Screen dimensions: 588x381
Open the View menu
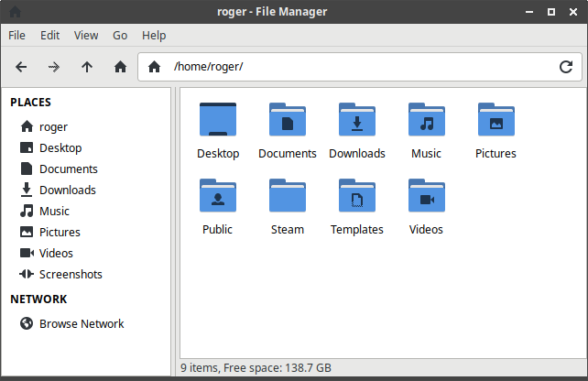tap(86, 36)
